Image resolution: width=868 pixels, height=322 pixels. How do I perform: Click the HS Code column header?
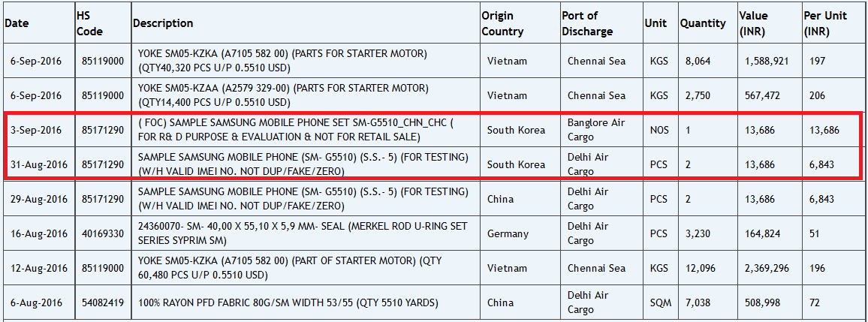click(89, 23)
